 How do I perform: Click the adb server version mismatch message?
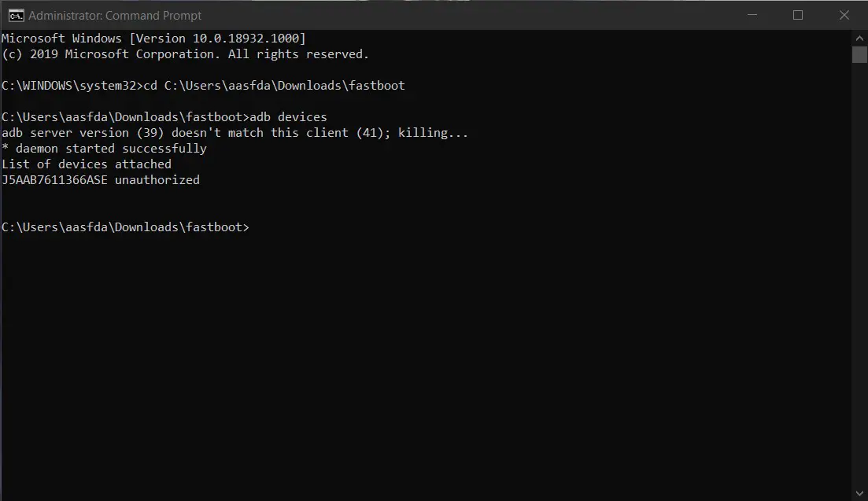coord(235,133)
